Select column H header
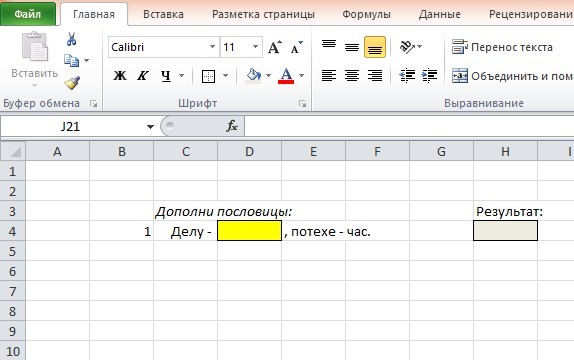This screenshot has width=574, height=360. [505, 151]
